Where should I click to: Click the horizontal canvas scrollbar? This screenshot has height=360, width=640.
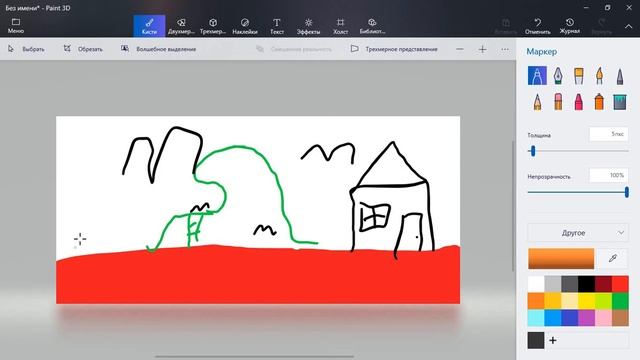[x=255, y=357]
